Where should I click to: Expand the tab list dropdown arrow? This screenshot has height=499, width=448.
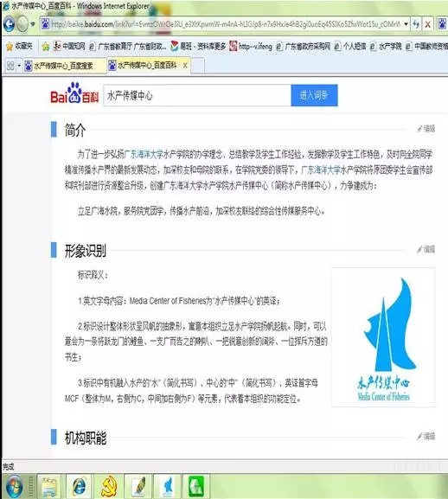[19, 66]
